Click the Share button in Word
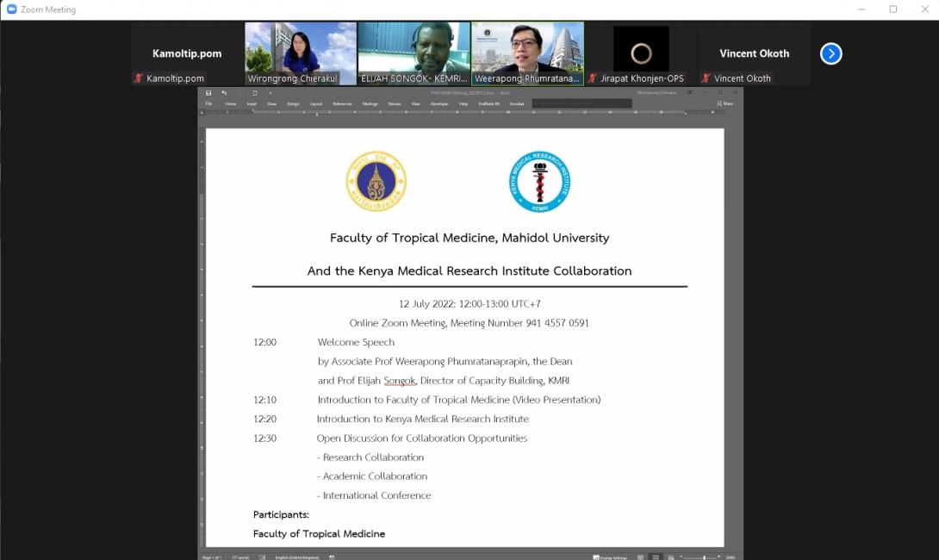The height and width of the screenshot is (560, 939). [x=724, y=103]
